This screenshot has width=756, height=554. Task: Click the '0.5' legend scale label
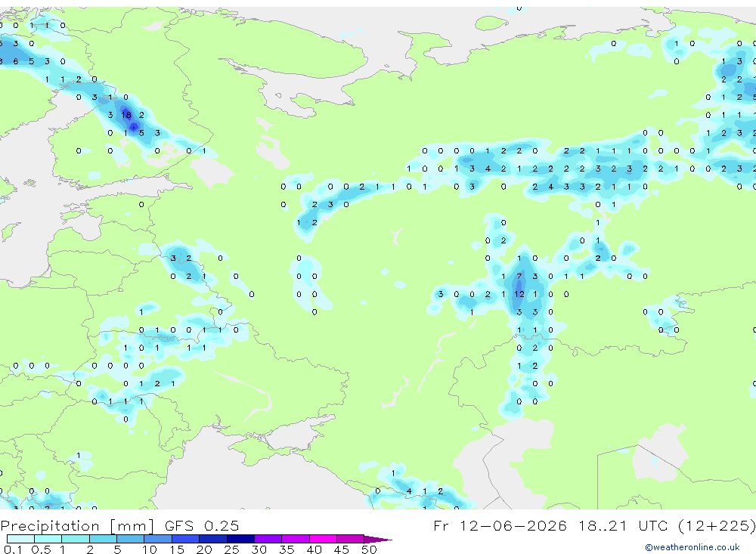pos(41,549)
